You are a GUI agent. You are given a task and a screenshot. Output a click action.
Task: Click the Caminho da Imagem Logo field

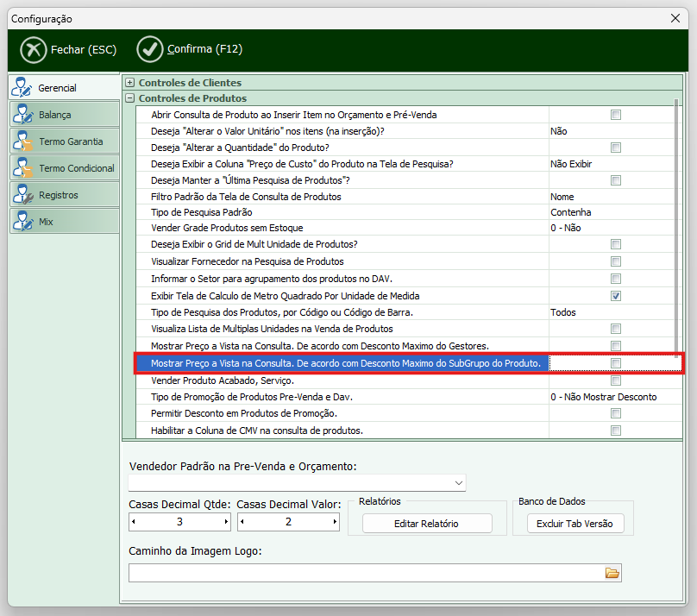coord(364,573)
